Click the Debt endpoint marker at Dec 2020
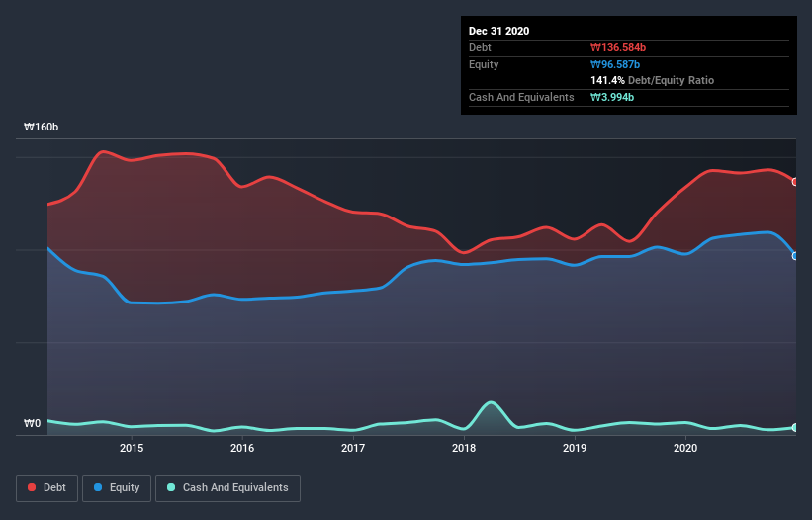The width and height of the screenshot is (812, 520). [x=795, y=182]
